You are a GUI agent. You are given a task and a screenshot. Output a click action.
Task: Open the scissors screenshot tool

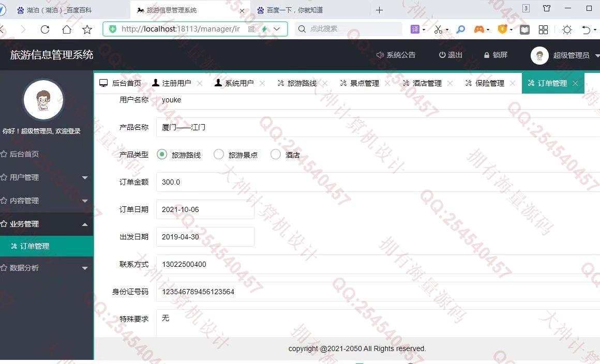coord(439,29)
